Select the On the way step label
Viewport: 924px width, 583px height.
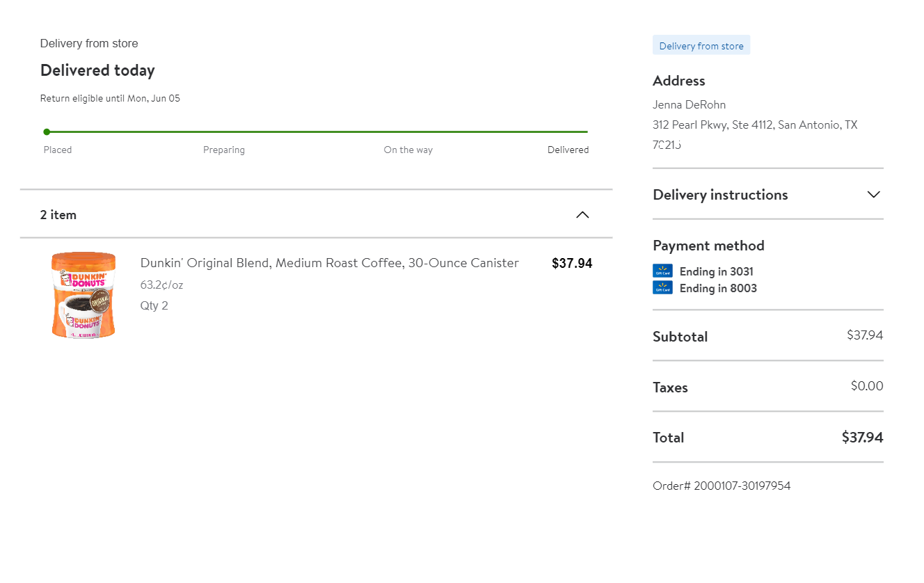408,150
